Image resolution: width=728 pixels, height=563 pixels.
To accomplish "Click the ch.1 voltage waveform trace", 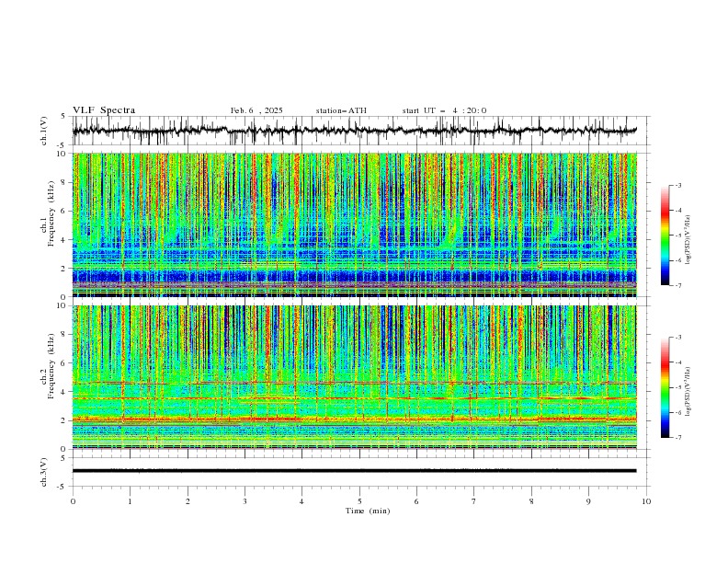I will click(354, 131).
